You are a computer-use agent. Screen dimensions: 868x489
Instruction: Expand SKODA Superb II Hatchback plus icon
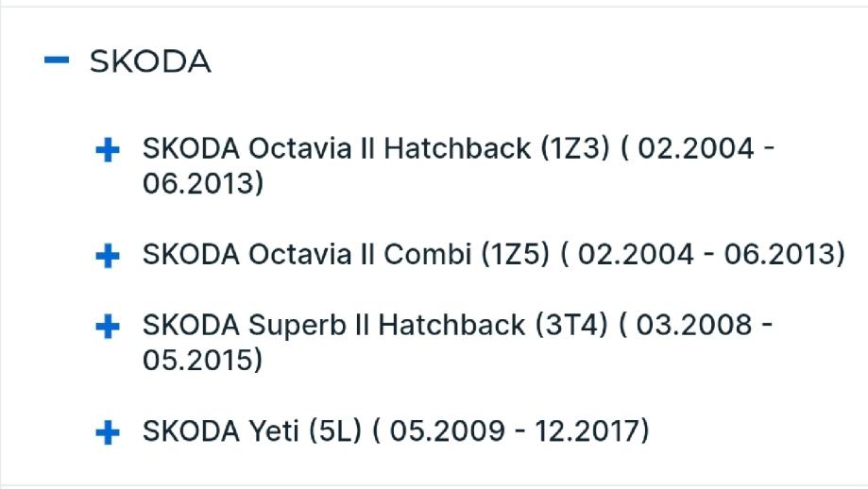(109, 327)
